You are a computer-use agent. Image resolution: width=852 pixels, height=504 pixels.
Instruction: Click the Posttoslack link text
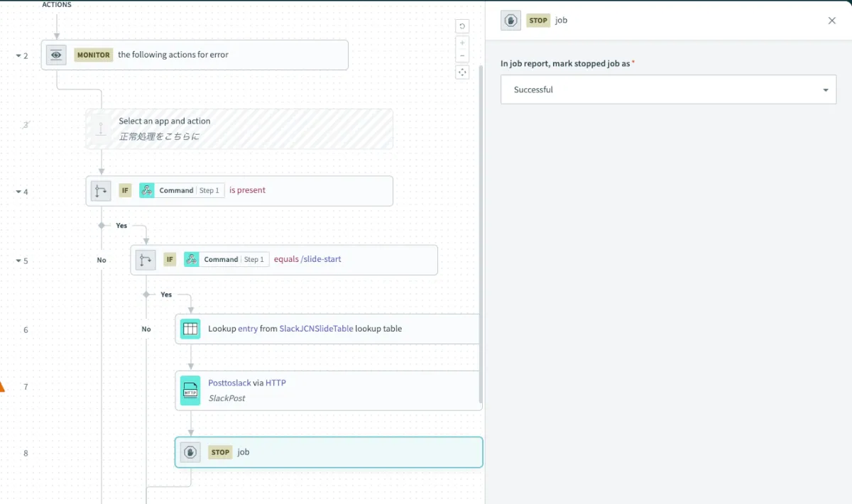tap(229, 383)
